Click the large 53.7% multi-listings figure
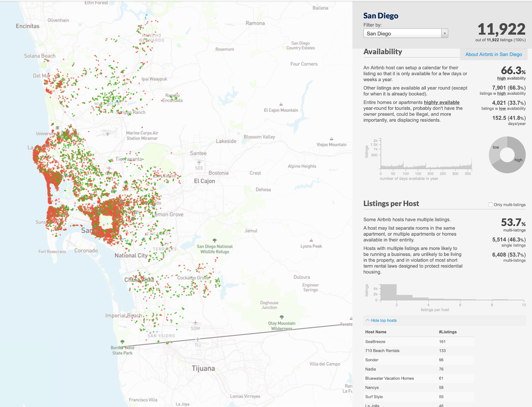 (x=513, y=222)
